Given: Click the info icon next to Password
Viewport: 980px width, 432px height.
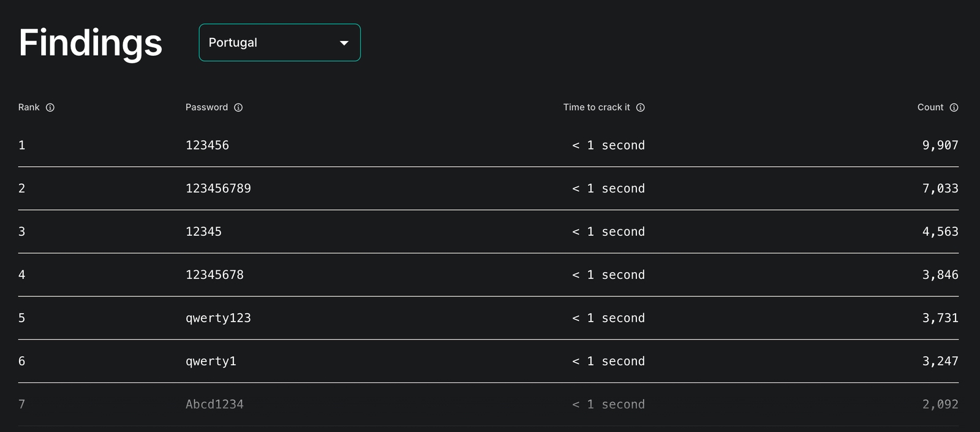Looking at the screenshot, I should [238, 107].
